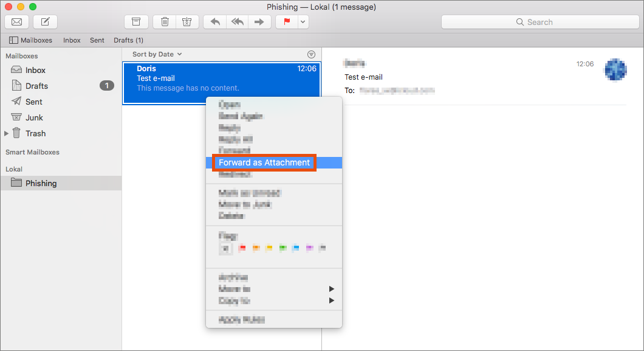Viewport: 644px width, 351px height.
Task: Pick the red flag color in context menu
Action: (242, 248)
